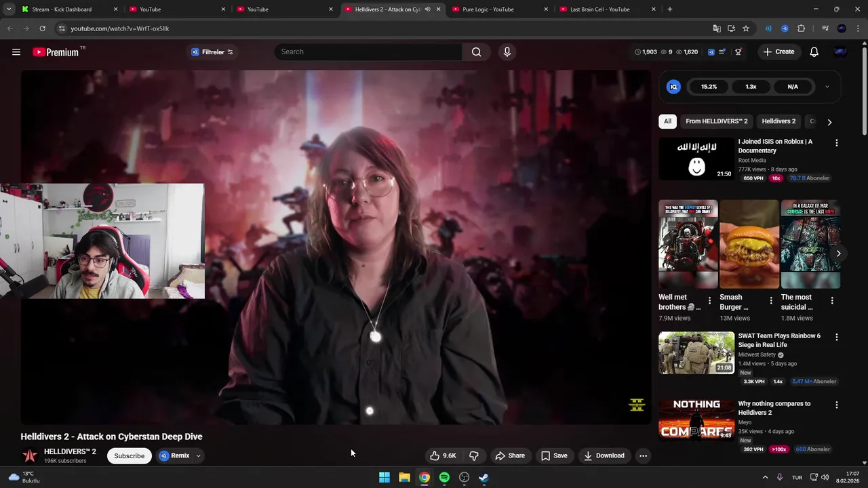Switch to the Last Brain Cell - YouTube tab
This screenshot has height=488, width=868.
[608, 9]
